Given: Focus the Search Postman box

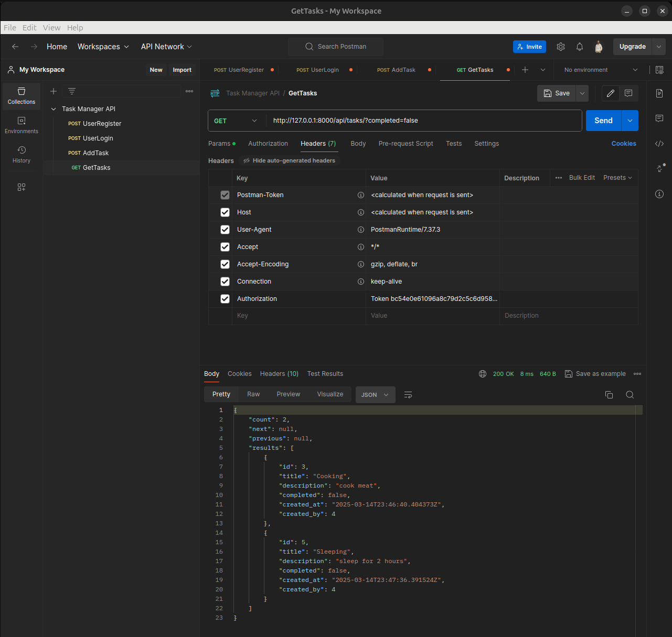Looking at the screenshot, I should pyautogui.click(x=336, y=47).
